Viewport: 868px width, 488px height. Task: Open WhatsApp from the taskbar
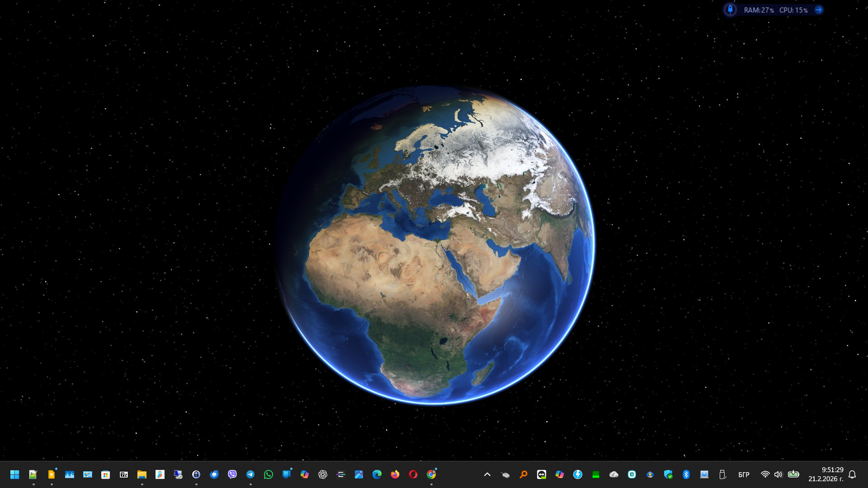tap(269, 474)
